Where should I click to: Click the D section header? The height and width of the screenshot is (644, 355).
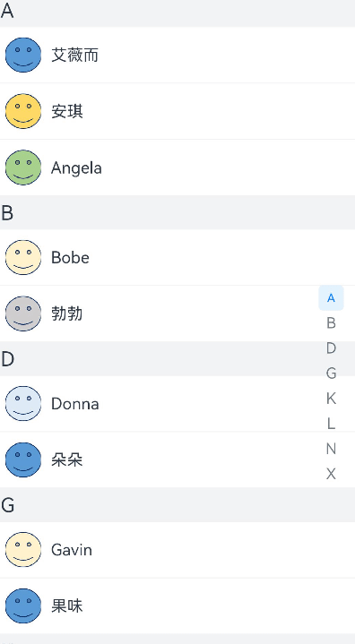177,358
